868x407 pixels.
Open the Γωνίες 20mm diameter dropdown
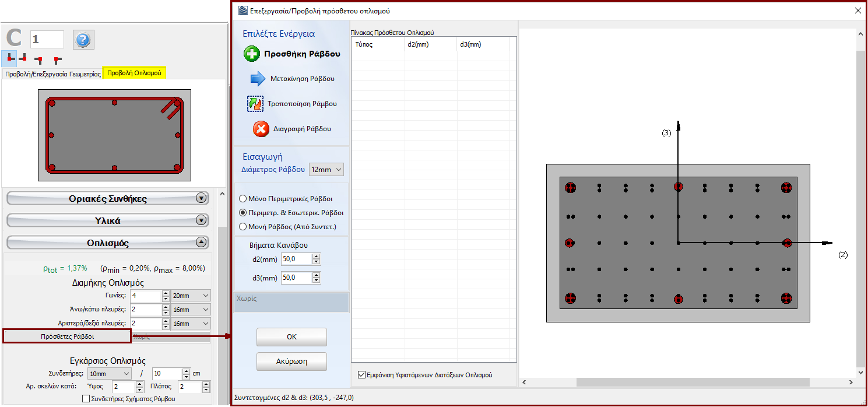click(x=191, y=296)
